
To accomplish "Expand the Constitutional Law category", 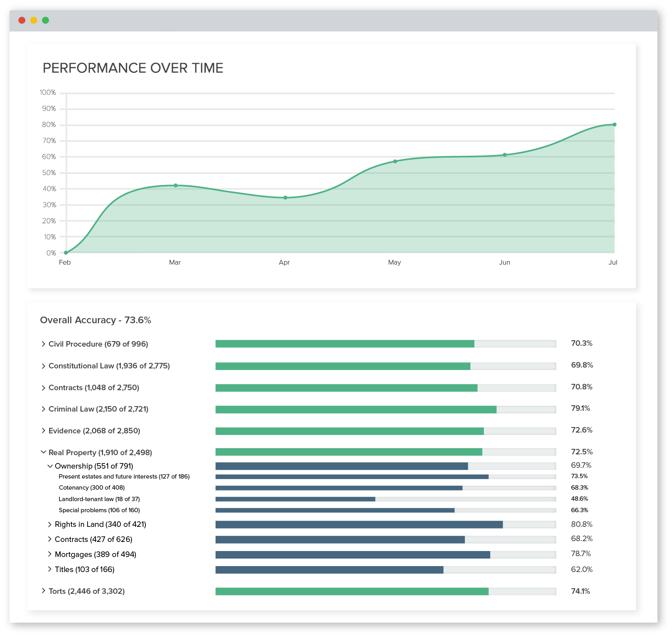I will (43, 366).
